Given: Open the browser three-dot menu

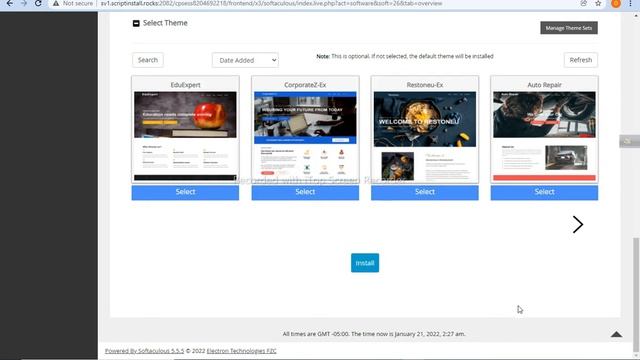Looking at the screenshot, I should (x=630, y=3).
